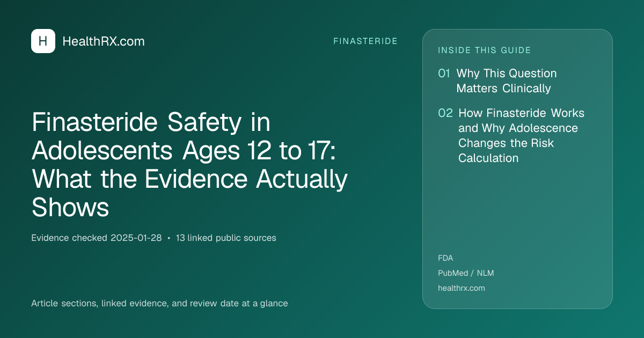Click the "INSIDE THIS GUIDE" heading
This screenshot has height=338, width=644.
[x=485, y=50]
